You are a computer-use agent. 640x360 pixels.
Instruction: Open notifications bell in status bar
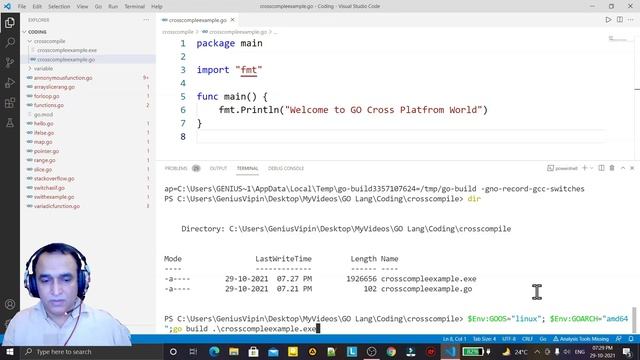(631, 339)
